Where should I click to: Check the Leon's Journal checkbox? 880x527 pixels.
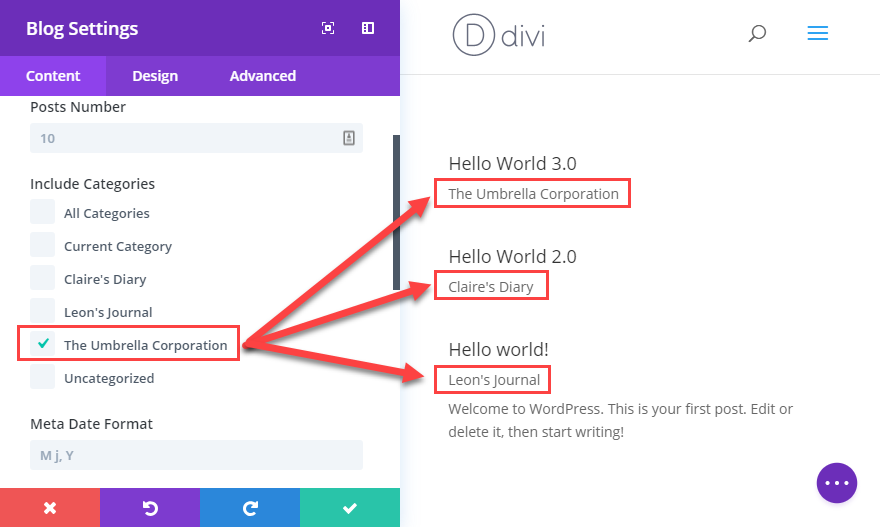43,311
